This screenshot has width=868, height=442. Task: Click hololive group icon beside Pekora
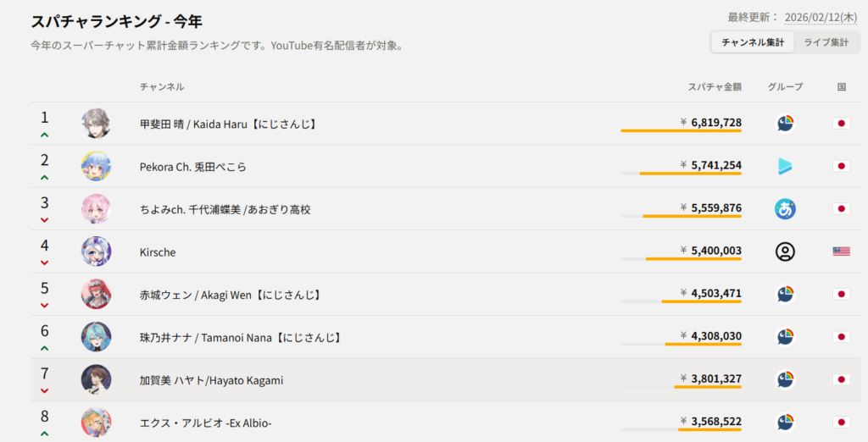point(785,166)
